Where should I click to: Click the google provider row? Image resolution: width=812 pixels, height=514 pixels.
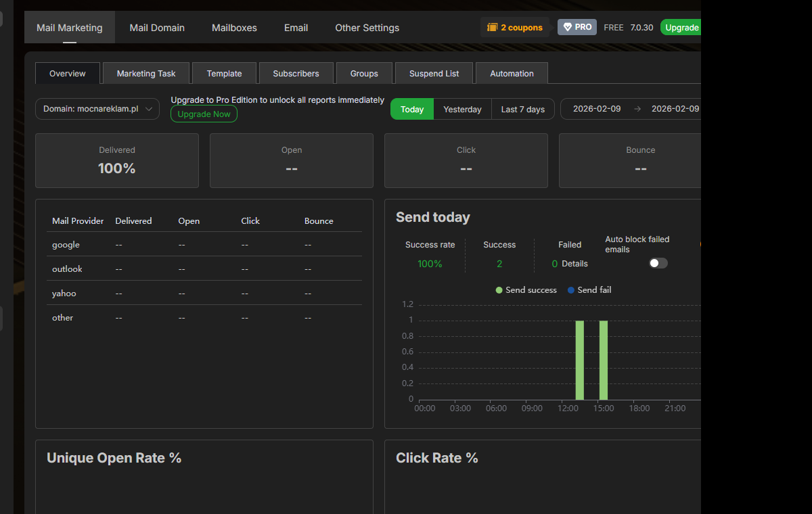pos(204,244)
